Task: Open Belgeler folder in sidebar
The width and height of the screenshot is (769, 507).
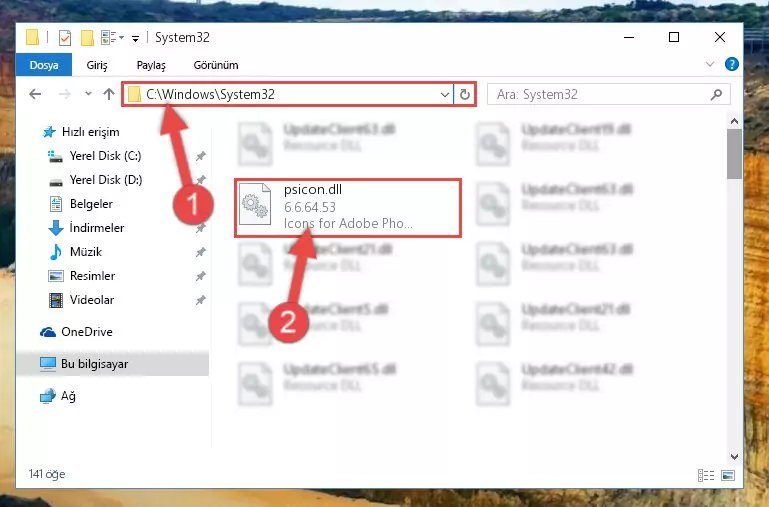Action: [91, 204]
